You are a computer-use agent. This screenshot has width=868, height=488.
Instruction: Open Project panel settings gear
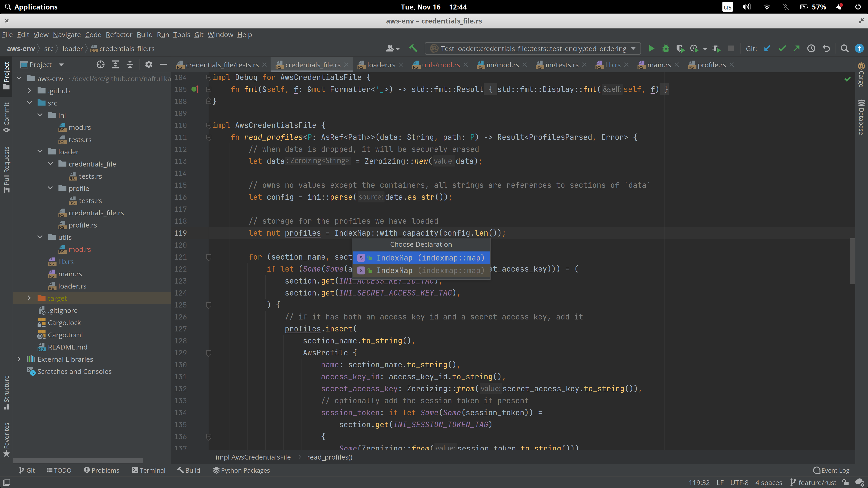click(x=149, y=65)
